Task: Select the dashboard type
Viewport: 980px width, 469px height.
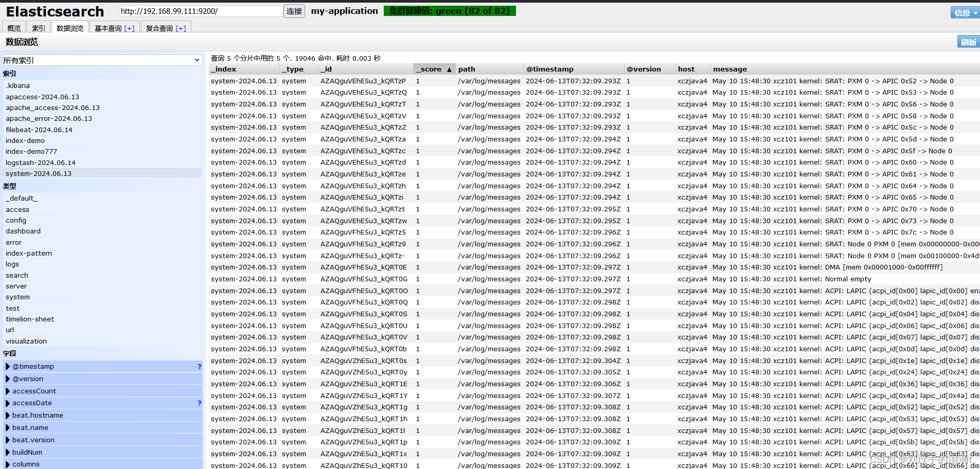Action: click(x=102, y=231)
